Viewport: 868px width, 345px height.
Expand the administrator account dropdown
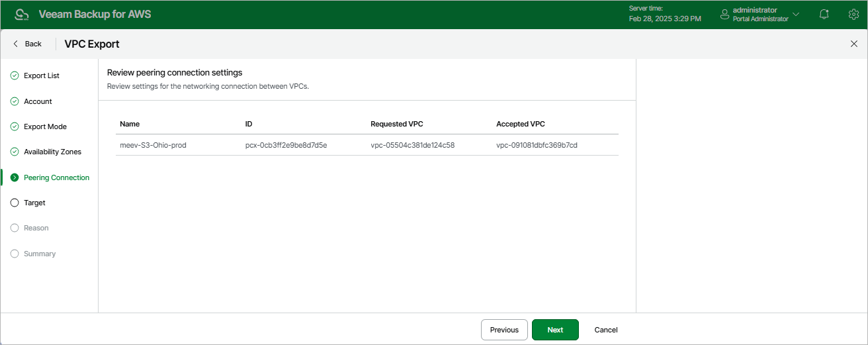[796, 15]
